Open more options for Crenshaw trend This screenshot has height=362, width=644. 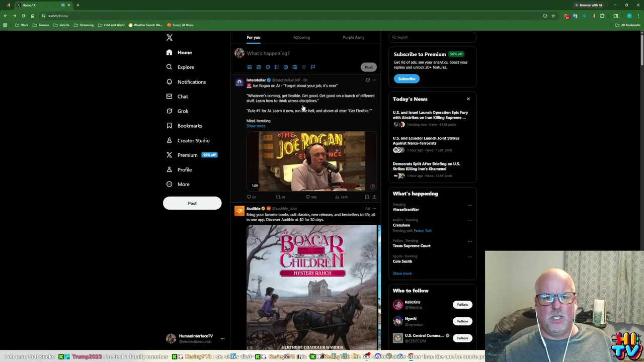click(470, 221)
